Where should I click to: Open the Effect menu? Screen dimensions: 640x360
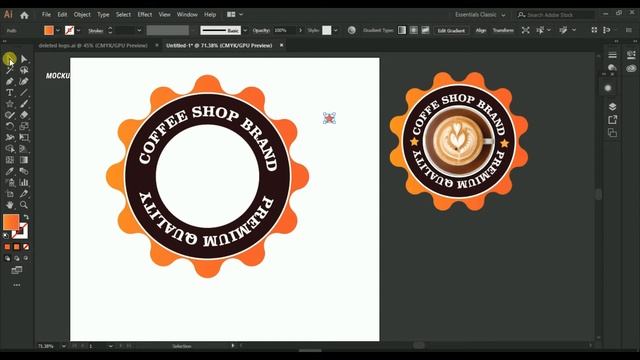click(144, 14)
